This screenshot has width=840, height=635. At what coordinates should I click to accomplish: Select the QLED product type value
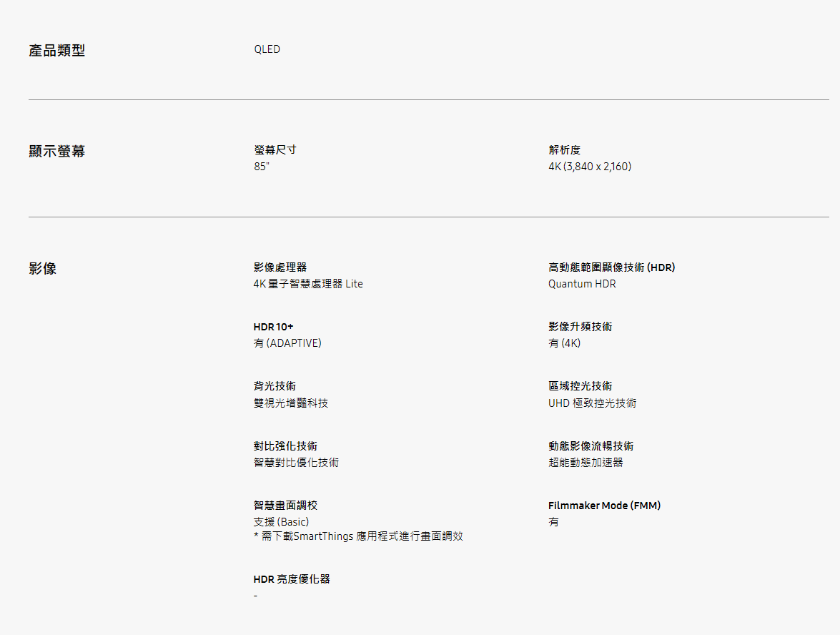click(267, 49)
